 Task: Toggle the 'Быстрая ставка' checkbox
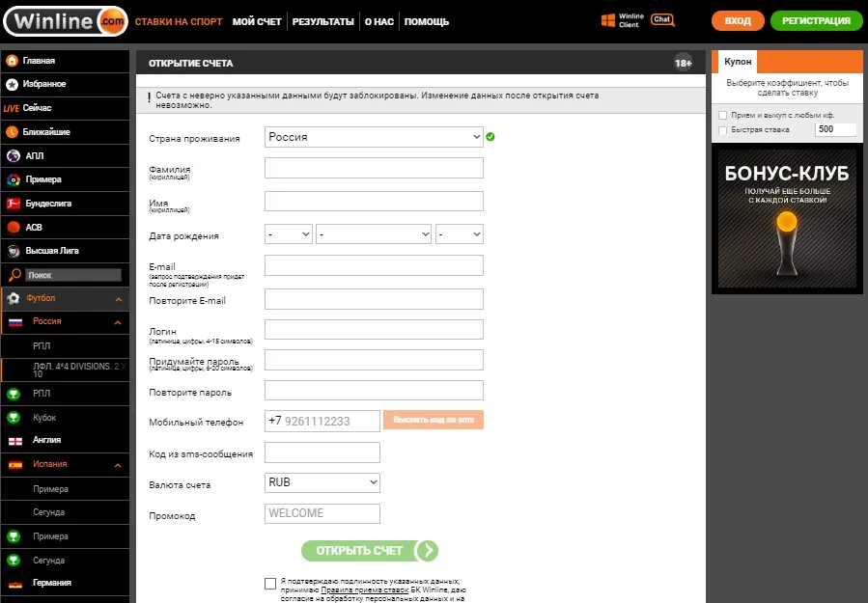pyautogui.click(x=722, y=130)
